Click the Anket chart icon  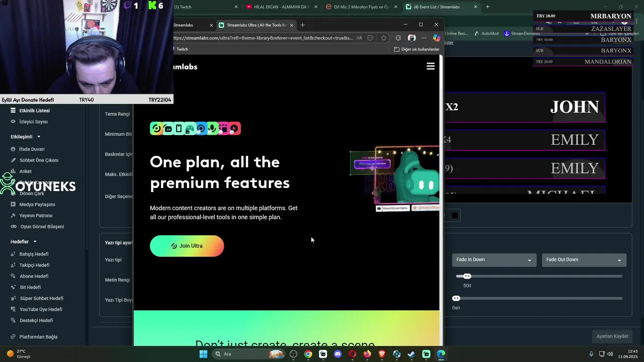pos(14,171)
